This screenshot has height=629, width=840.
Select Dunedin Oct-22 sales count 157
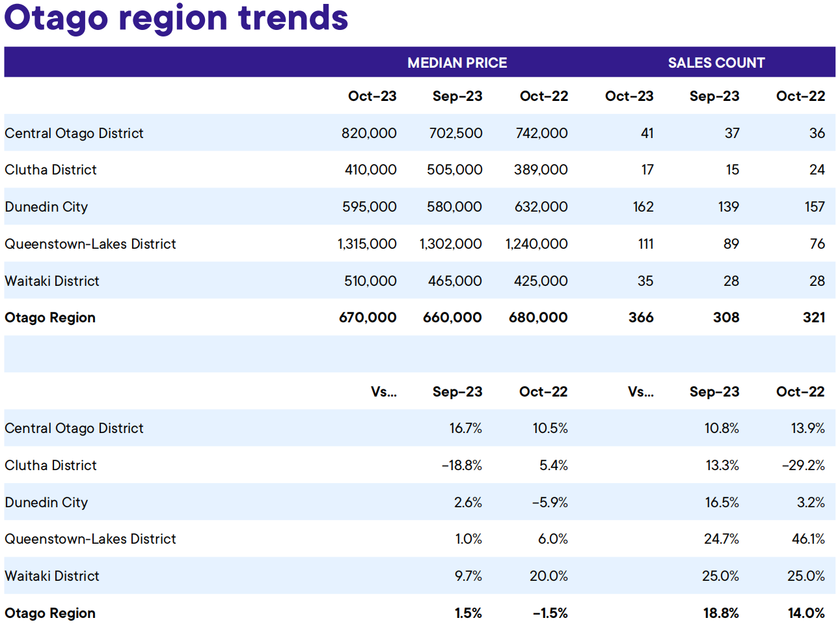(x=815, y=206)
